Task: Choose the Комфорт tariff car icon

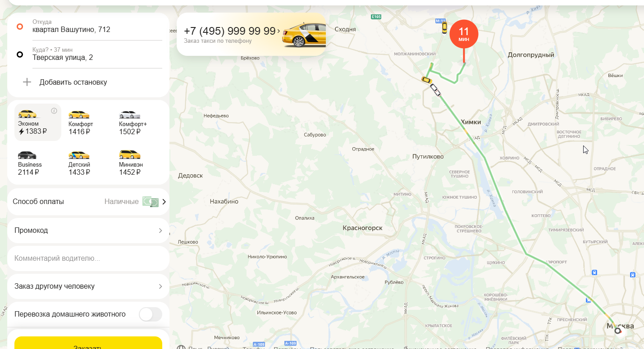Action: coord(79,114)
